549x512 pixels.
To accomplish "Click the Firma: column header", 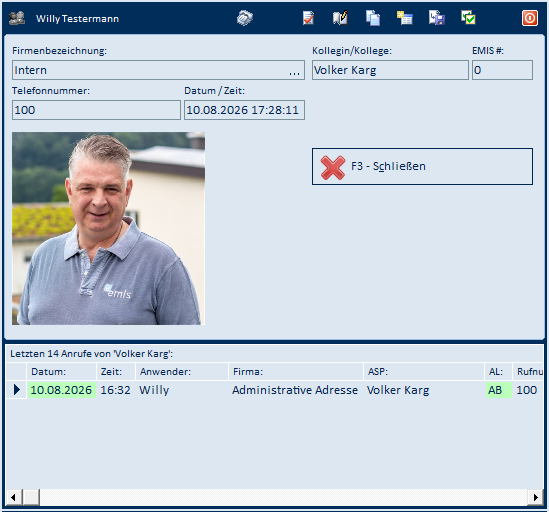I will pos(296,372).
